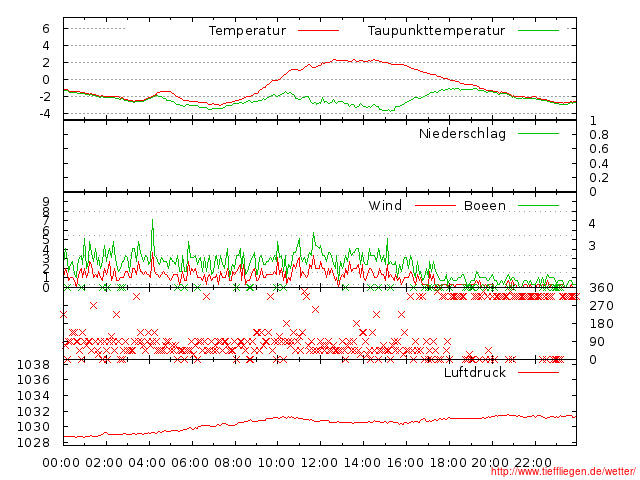
Task: Click the temperature axis value 6
Action: 46,29
